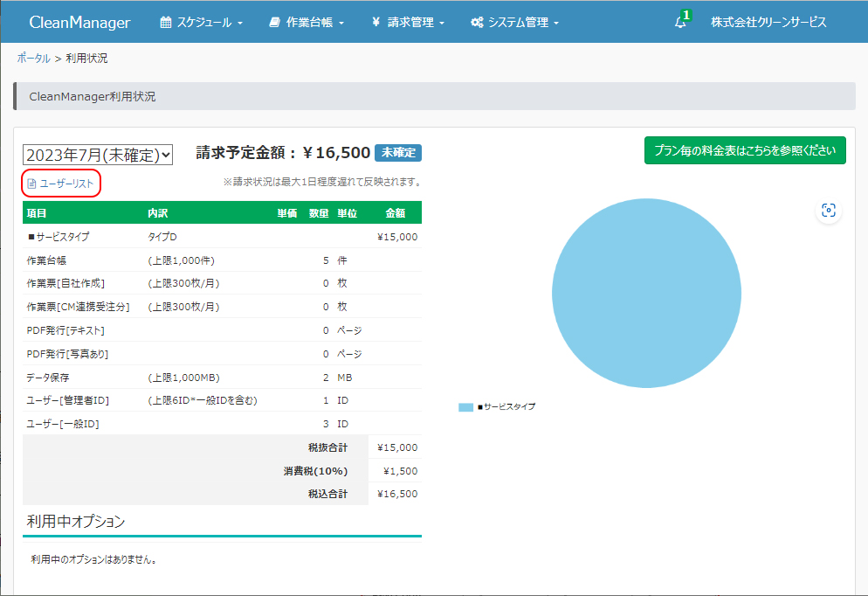The image size is (868, 596).
Task: Expand the スケジュール menu caret
Action: [240, 24]
